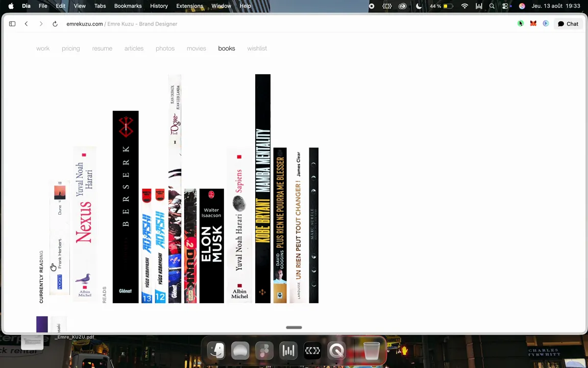Open the articles page
Viewport: 588px width, 368px height.
click(x=134, y=49)
